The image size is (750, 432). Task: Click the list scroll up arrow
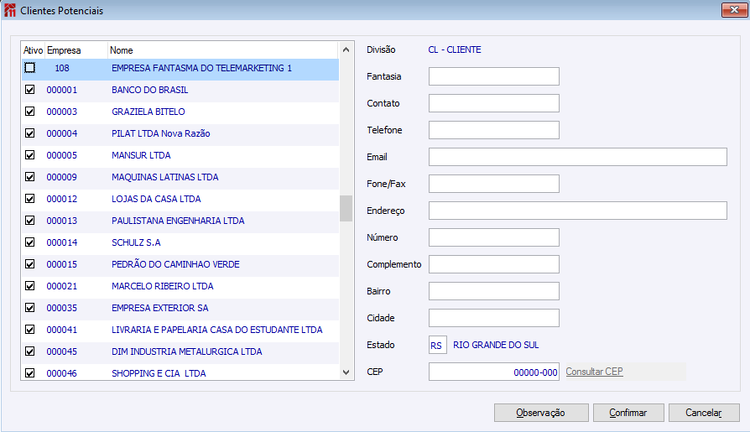(x=346, y=50)
